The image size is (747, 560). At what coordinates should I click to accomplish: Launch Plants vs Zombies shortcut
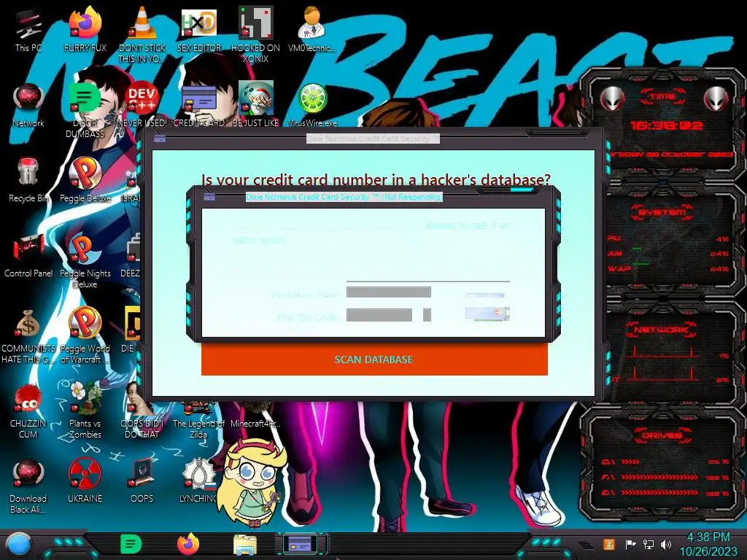click(x=85, y=411)
